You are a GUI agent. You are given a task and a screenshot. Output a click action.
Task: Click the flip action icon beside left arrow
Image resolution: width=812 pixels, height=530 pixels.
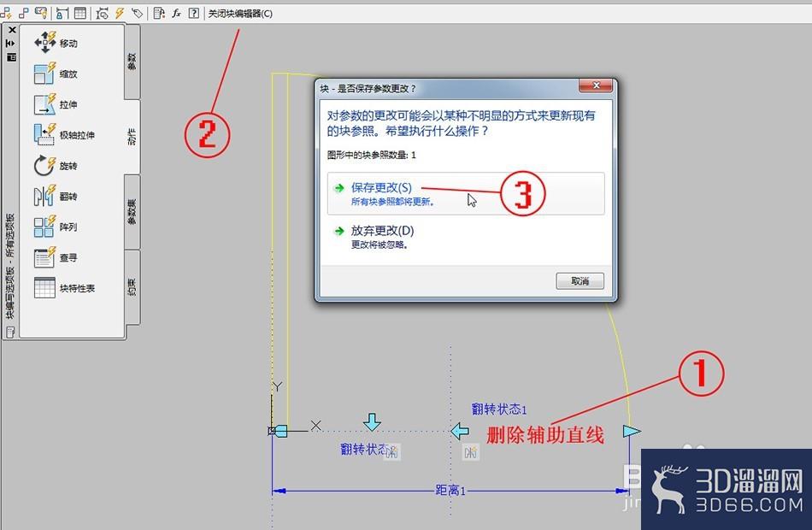click(471, 453)
